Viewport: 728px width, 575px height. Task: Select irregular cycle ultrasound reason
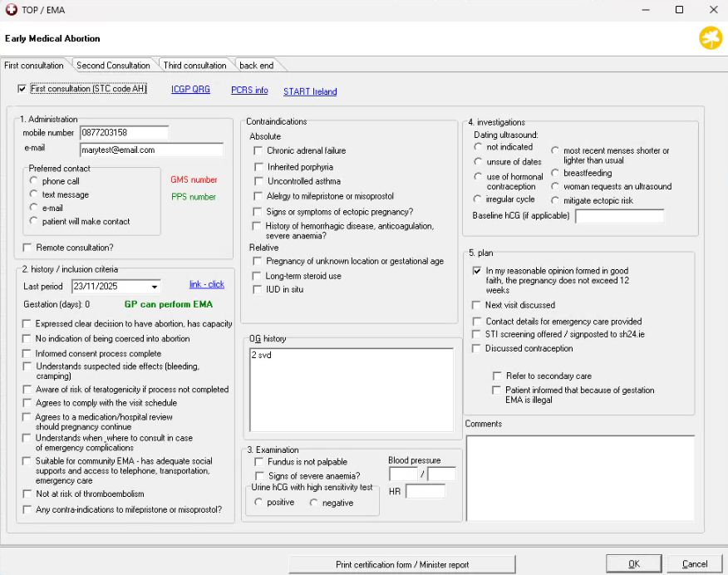pyautogui.click(x=479, y=199)
